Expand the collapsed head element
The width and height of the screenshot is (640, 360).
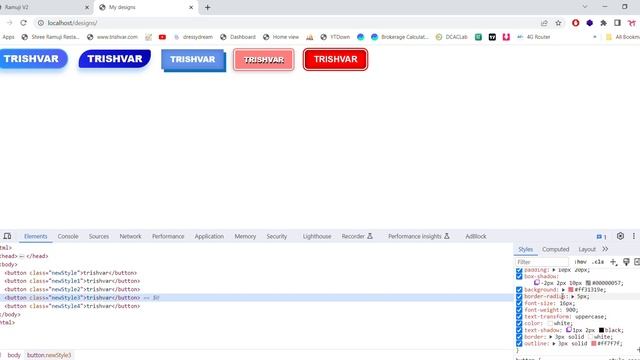pyautogui.click(x=22, y=256)
